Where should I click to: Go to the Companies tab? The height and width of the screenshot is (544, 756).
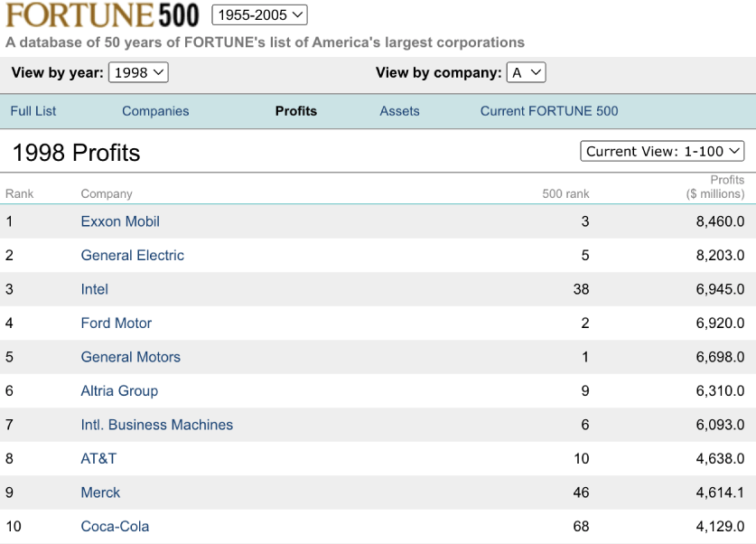tap(155, 111)
